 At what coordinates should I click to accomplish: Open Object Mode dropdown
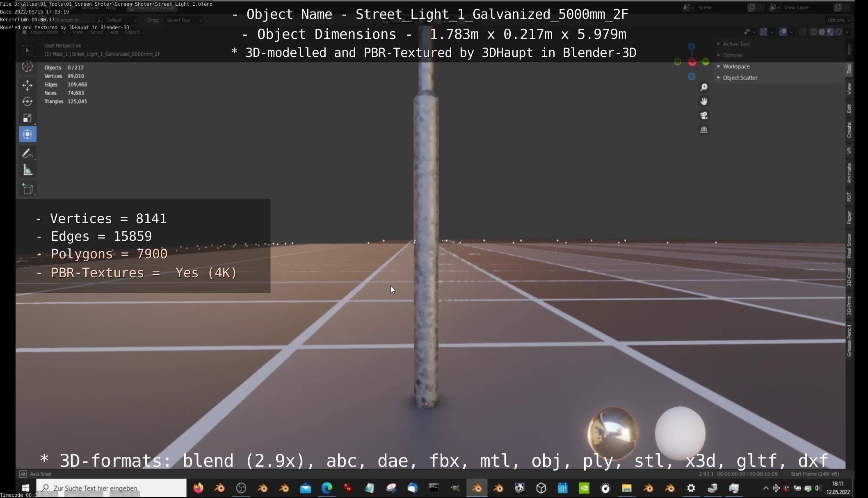[44, 32]
